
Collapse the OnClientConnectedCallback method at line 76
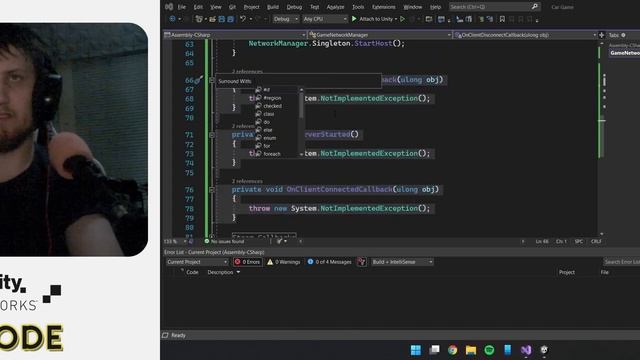212,190
